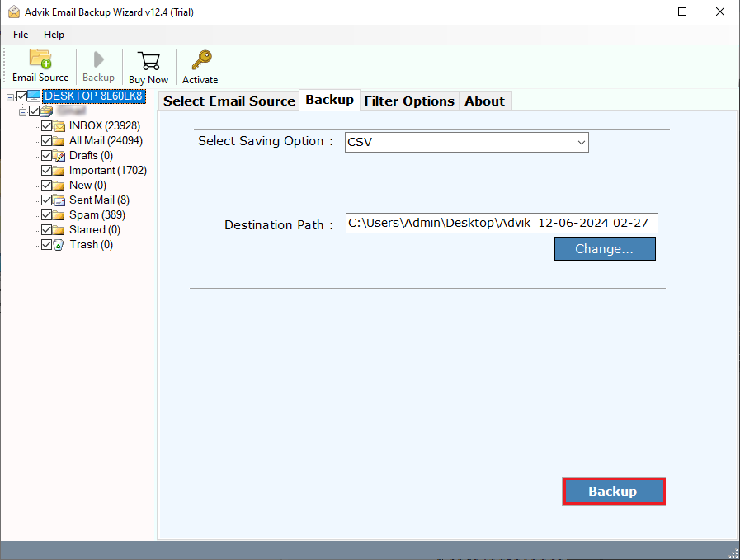Image resolution: width=740 pixels, height=560 pixels.
Task: Uncheck the New (0) checkbox
Action: point(46,186)
